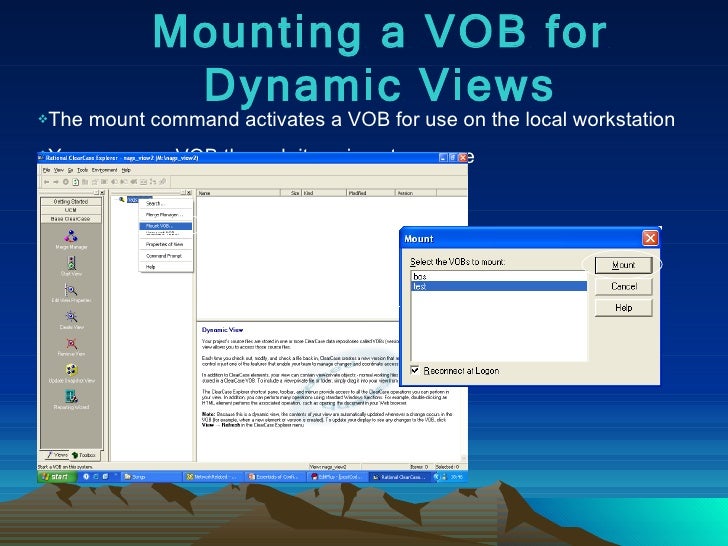Image resolution: width=728 pixels, height=546 pixels.
Task: Switch to the Views tab at bottom
Action: coord(58,455)
